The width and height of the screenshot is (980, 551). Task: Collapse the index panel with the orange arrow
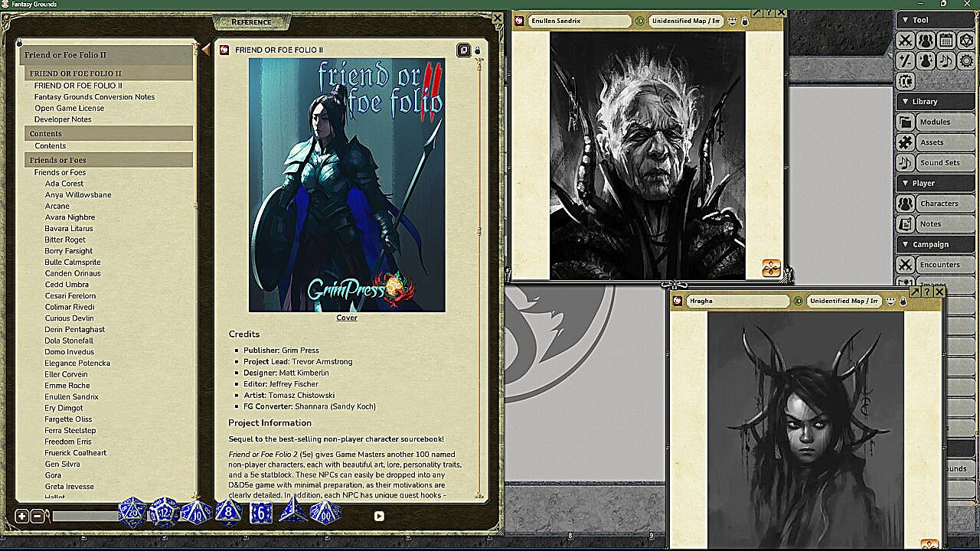click(x=205, y=51)
